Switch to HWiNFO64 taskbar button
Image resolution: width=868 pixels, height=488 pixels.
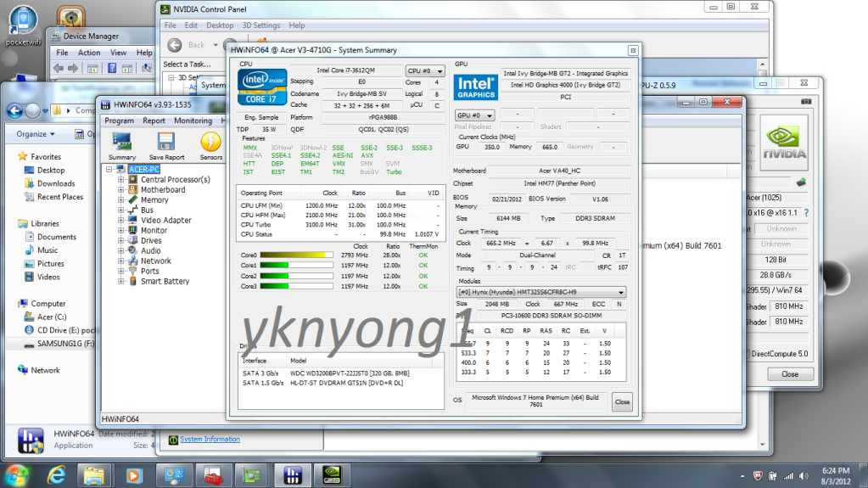(x=293, y=475)
